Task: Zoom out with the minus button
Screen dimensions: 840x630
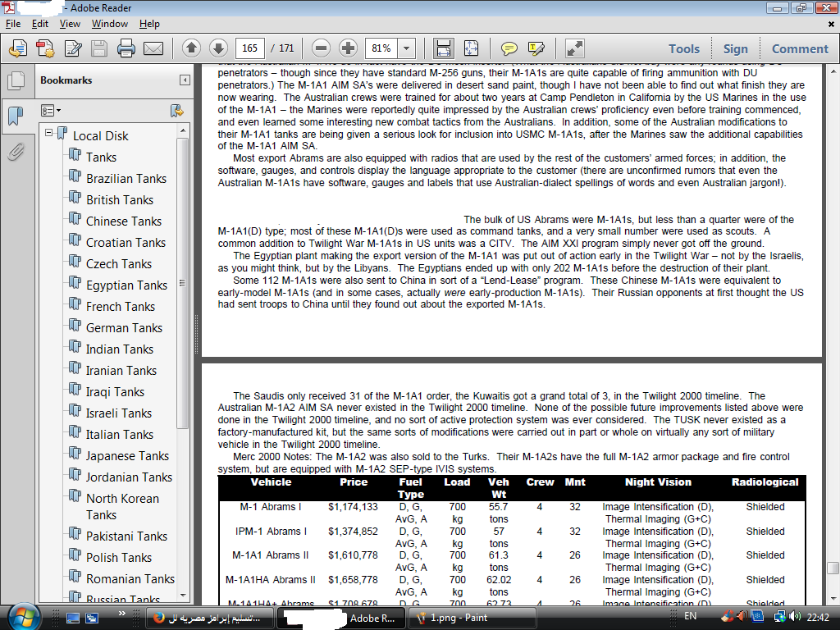Action: click(x=321, y=48)
